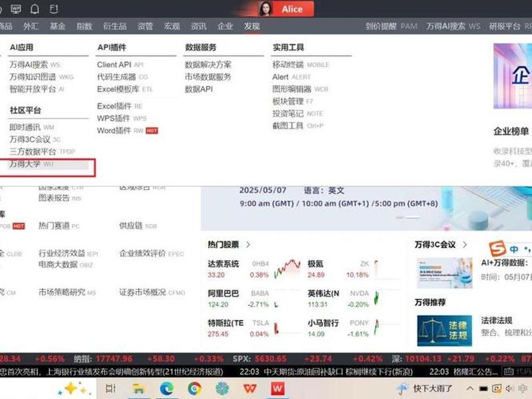Open Task View on the taskbar
Viewport: 532px width, 399px height.
click(x=110, y=389)
